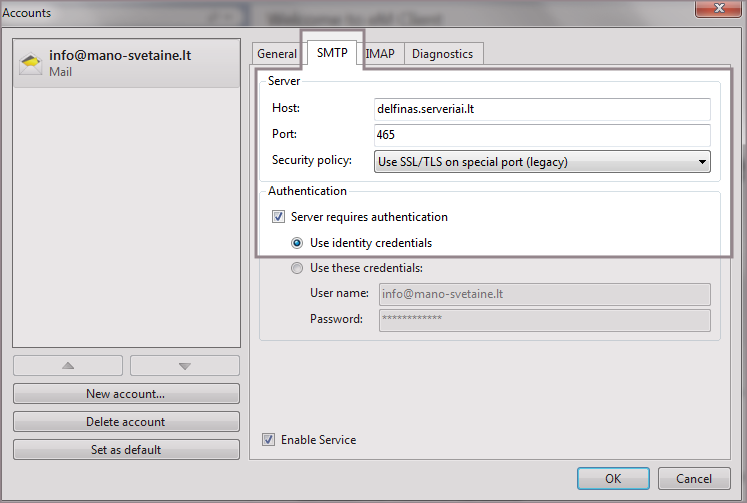Confirm settings with the OK button
Image resolution: width=747 pixels, height=503 pixels.
point(613,478)
